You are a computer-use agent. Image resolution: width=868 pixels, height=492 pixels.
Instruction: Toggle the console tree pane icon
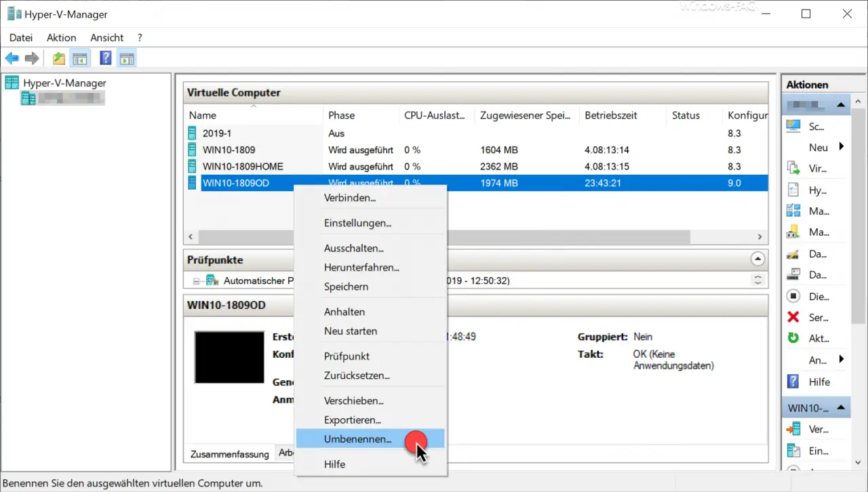point(80,58)
